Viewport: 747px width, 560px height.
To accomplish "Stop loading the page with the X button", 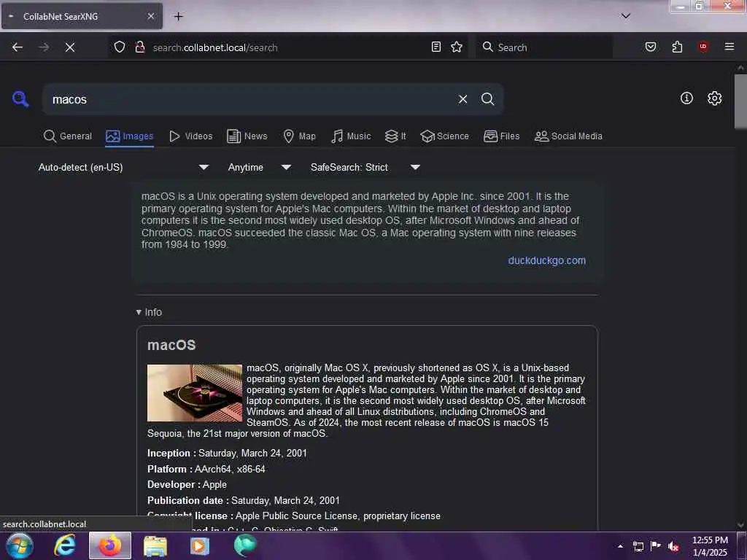I will (70, 47).
